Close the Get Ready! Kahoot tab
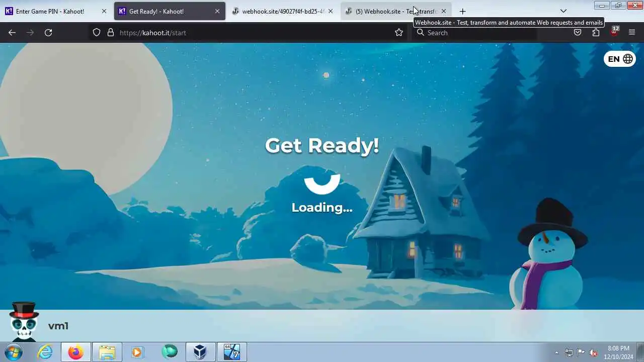The height and width of the screenshot is (362, 644). (x=217, y=11)
